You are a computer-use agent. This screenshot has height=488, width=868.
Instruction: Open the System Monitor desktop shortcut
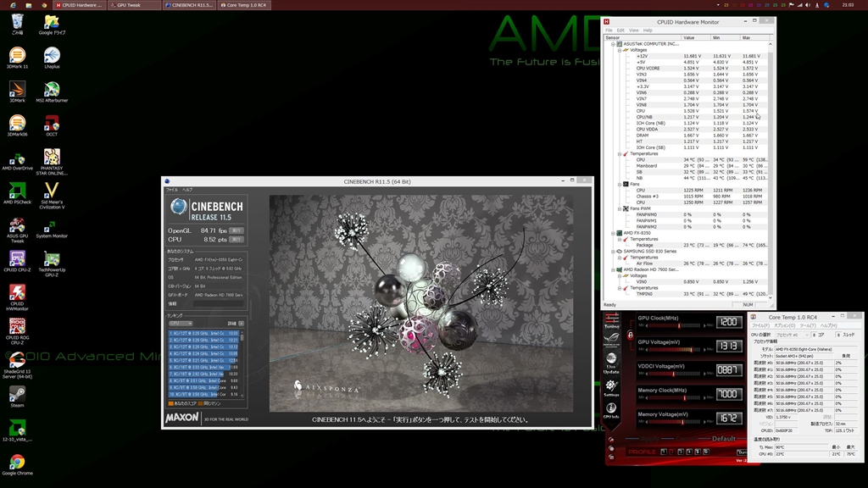tap(52, 227)
